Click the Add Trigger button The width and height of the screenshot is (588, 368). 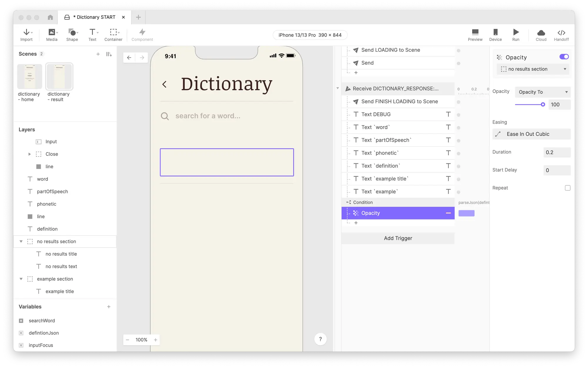click(x=398, y=238)
